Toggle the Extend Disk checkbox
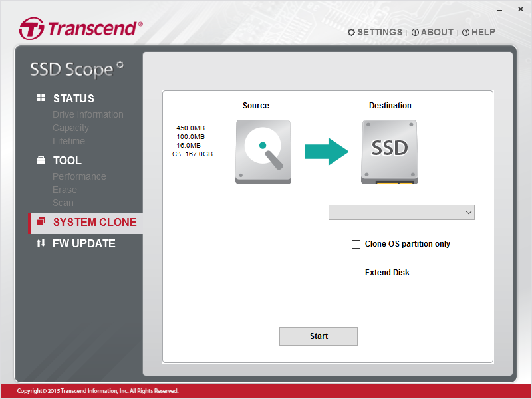 pyautogui.click(x=356, y=273)
